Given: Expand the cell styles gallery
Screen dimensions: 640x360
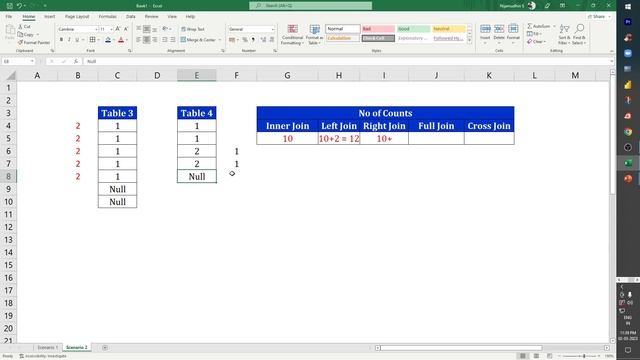Looking at the screenshot, I should (469, 41).
